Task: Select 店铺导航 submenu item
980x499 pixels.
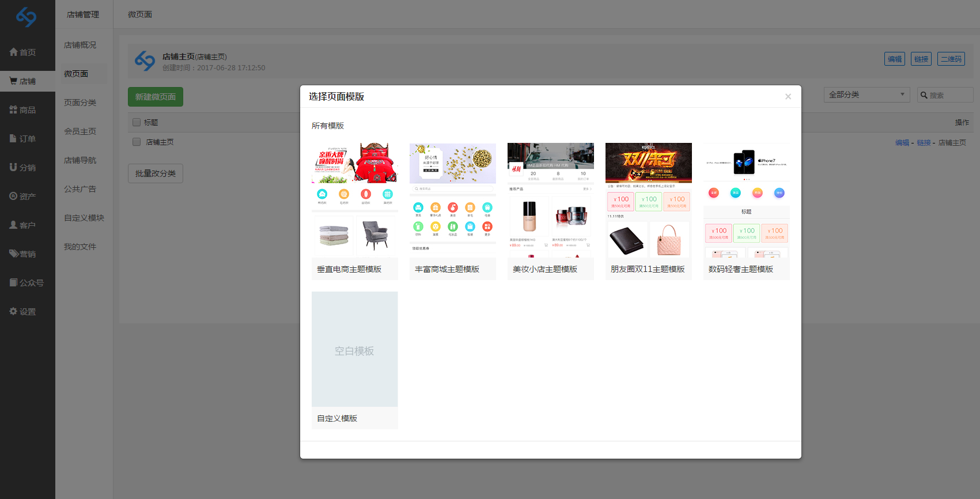Action: [x=80, y=160]
